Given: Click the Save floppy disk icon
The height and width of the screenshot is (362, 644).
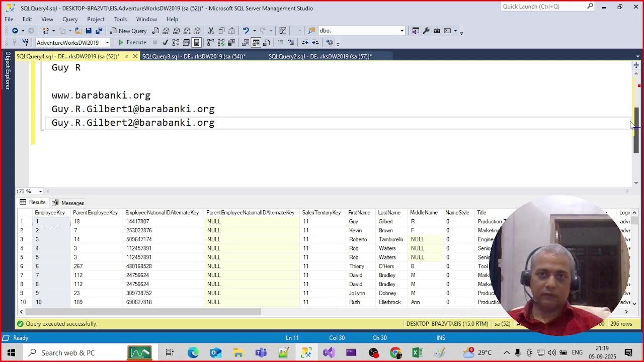Looking at the screenshot, I should pos(88,31).
